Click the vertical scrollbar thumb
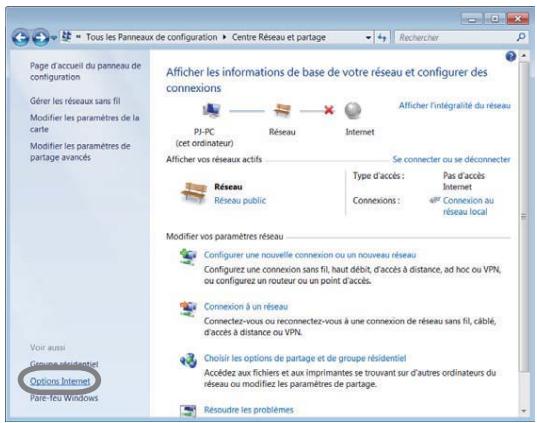The width and height of the screenshot is (537, 423). tap(524, 216)
